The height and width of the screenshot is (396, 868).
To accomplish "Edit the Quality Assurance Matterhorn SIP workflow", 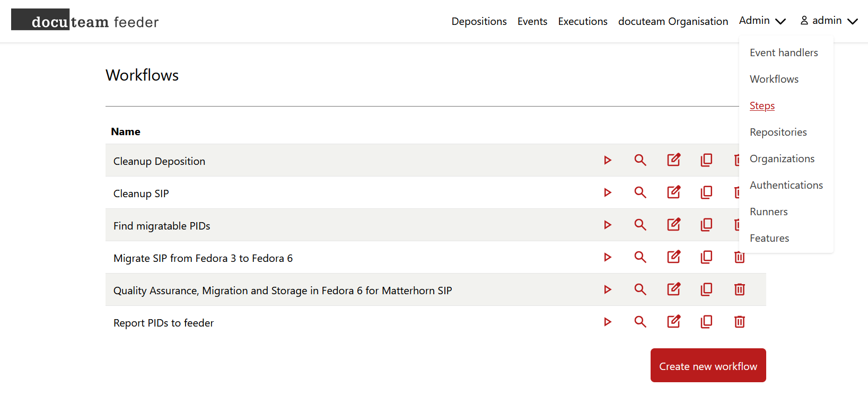I will [674, 289].
